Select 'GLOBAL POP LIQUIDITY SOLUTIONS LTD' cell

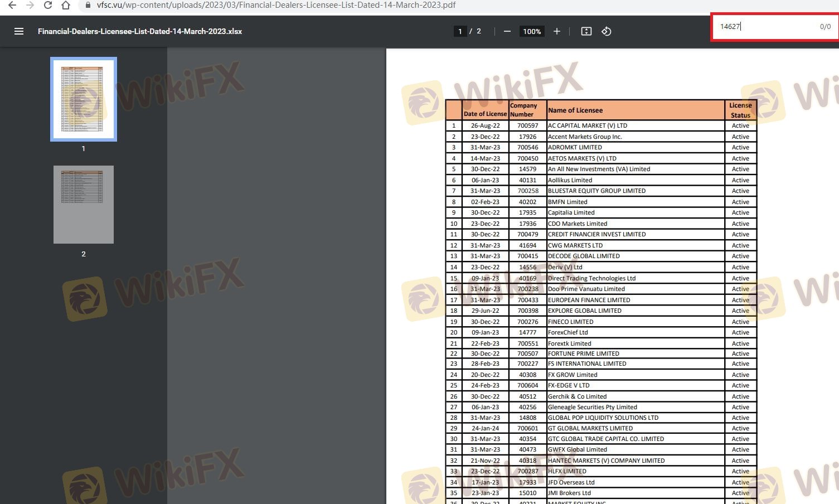(x=636, y=418)
